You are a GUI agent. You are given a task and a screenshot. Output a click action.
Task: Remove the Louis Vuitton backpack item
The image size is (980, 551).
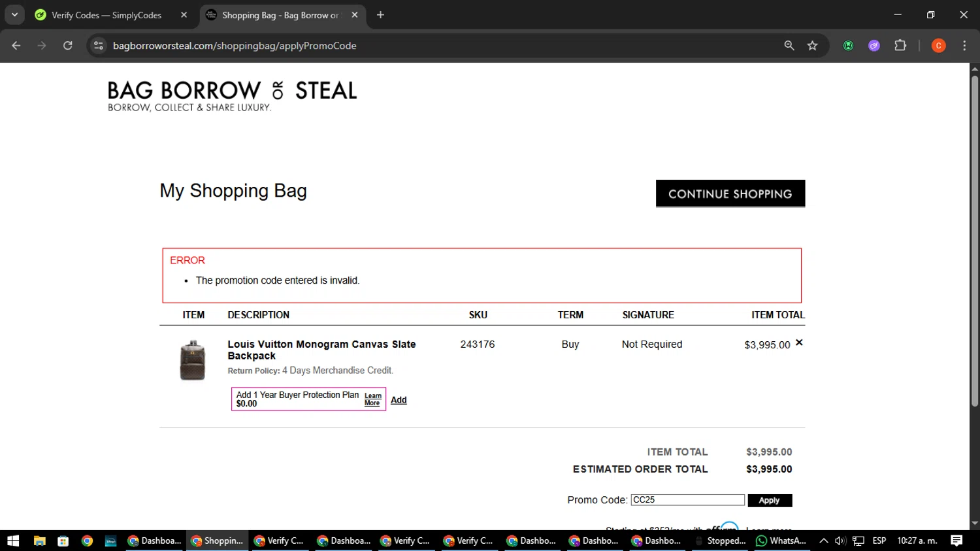click(x=799, y=342)
